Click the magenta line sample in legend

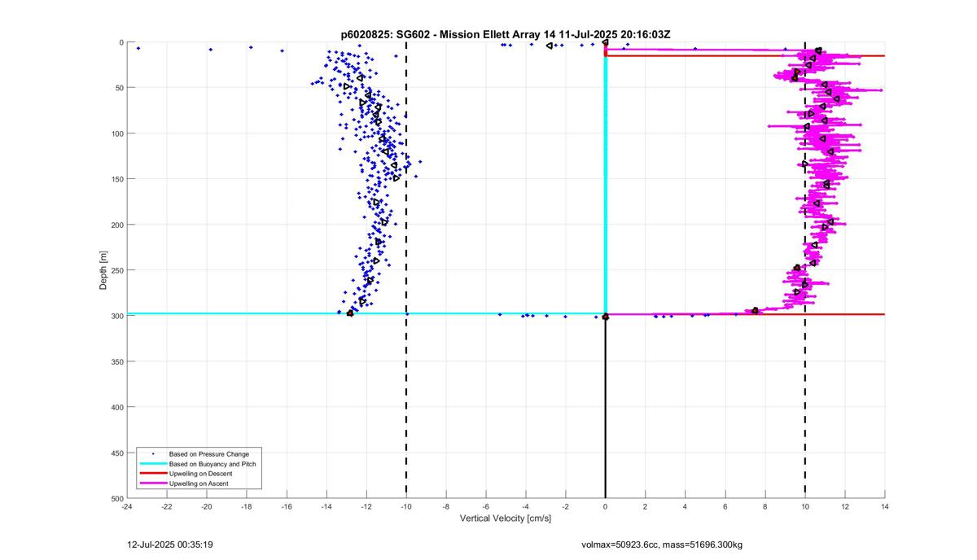tap(153, 483)
